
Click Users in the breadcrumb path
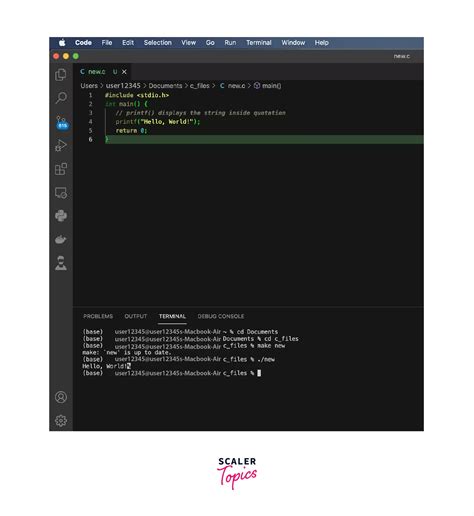pyautogui.click(x=89, y=86)
